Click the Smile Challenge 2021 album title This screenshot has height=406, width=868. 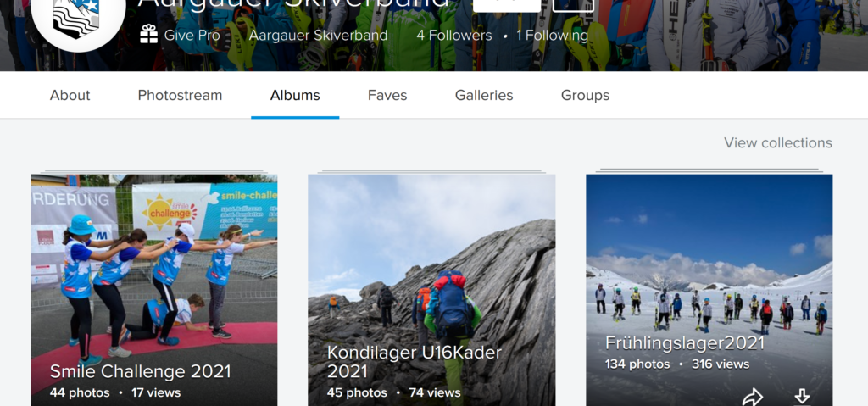tap(140, 371)
